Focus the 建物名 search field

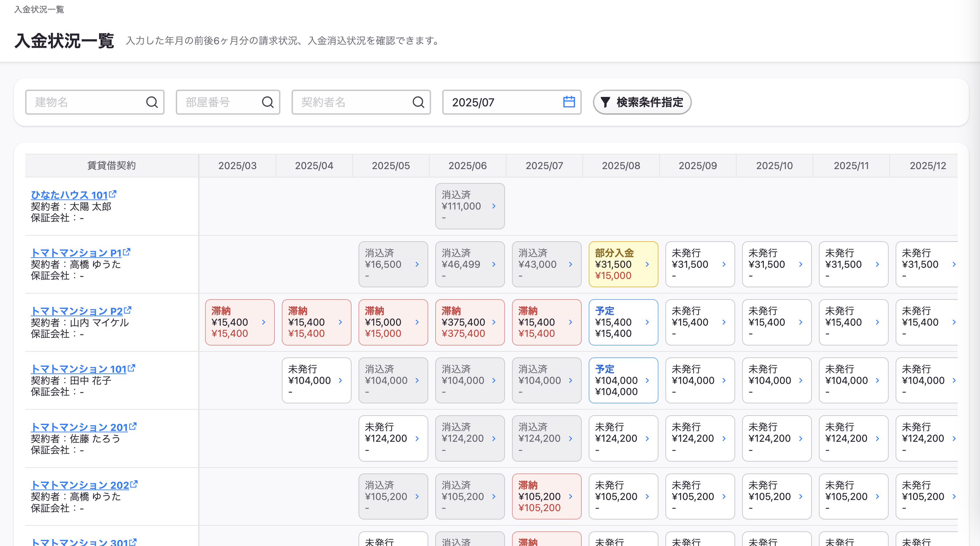(x=95, y=102)
